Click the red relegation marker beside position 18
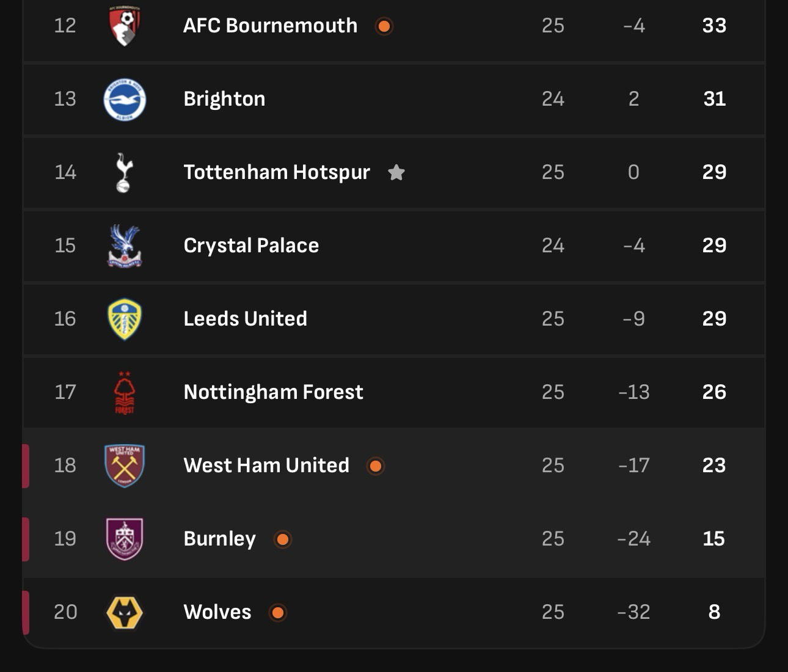 tap(26, 466)
